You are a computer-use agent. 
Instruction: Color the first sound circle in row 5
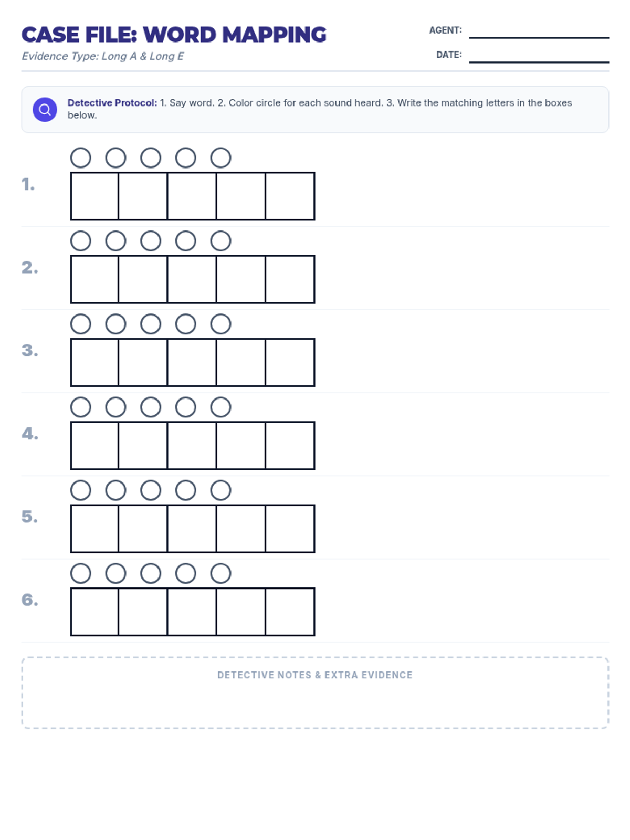click(x=81, y=490)
